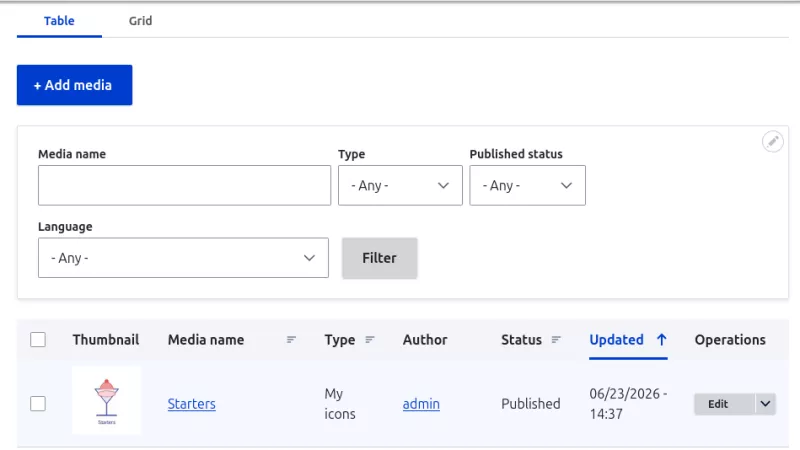Click the sort icon next to Status header

pyautogui.click(x=556, y=340)
